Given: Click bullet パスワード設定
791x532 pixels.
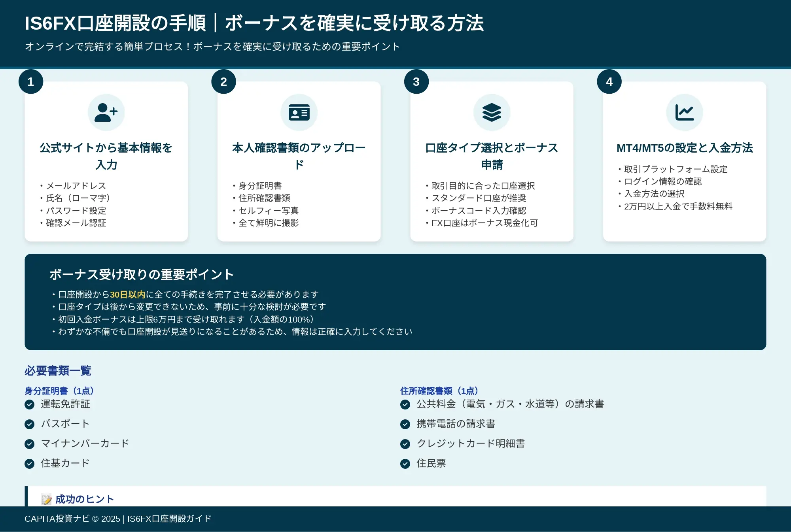Looking at the screenshot, I should [x=73, y=211].
